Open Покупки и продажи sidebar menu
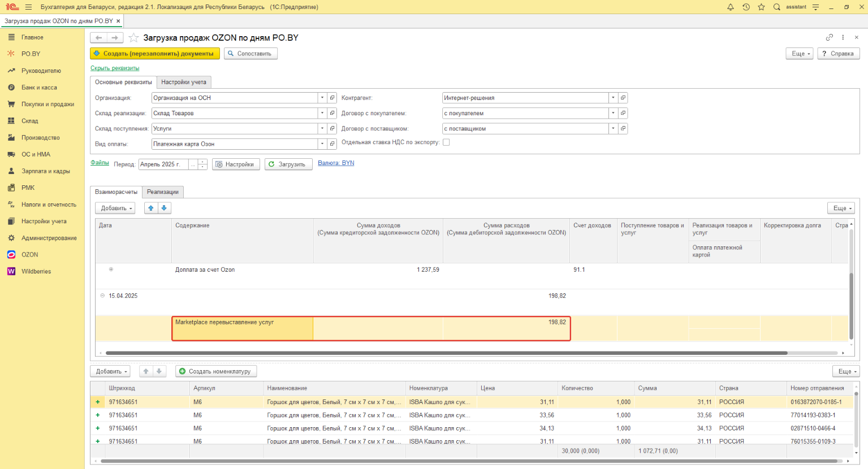 click(47, 104)
